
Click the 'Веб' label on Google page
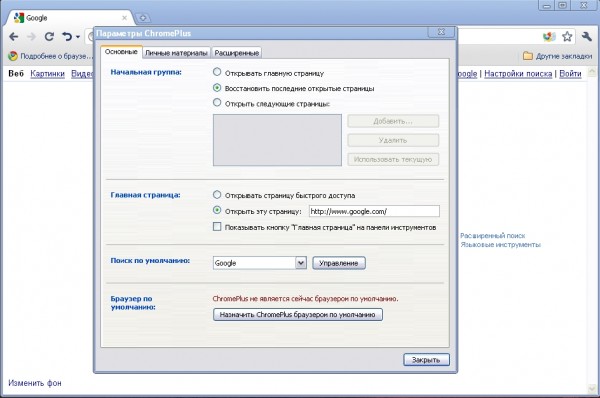pyautogui.click(x=16, y=73)
